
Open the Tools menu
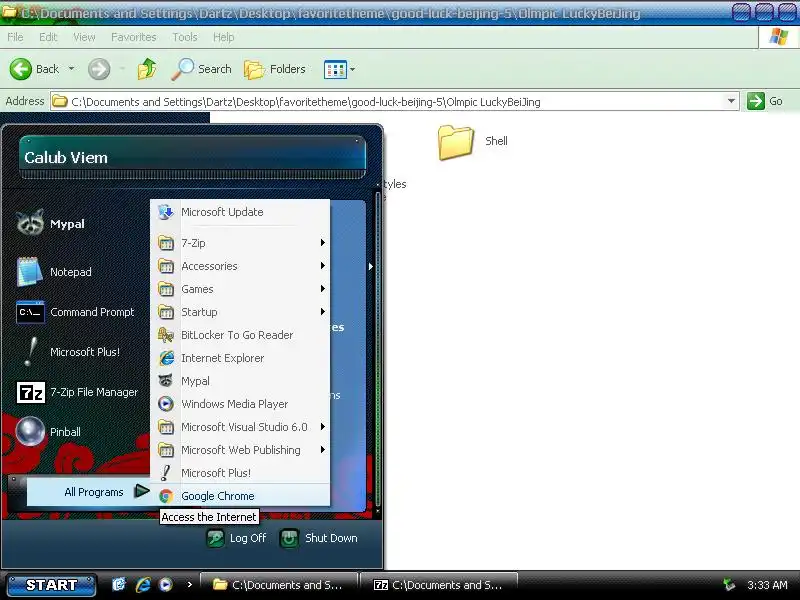coord(185,37)
